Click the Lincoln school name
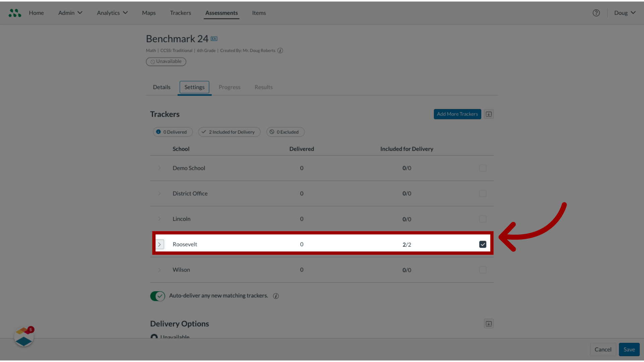The width and height of the screenshot is (644, 362). [181, 219]
